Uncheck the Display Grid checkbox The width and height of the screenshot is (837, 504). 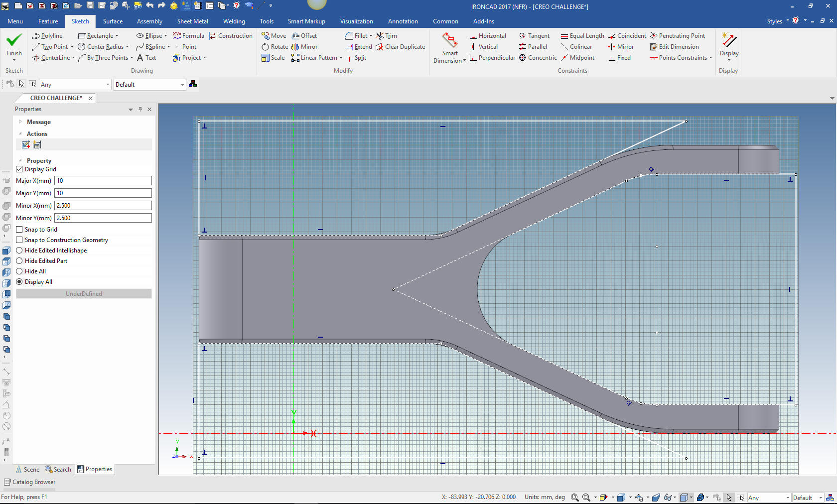coord(19,169)
